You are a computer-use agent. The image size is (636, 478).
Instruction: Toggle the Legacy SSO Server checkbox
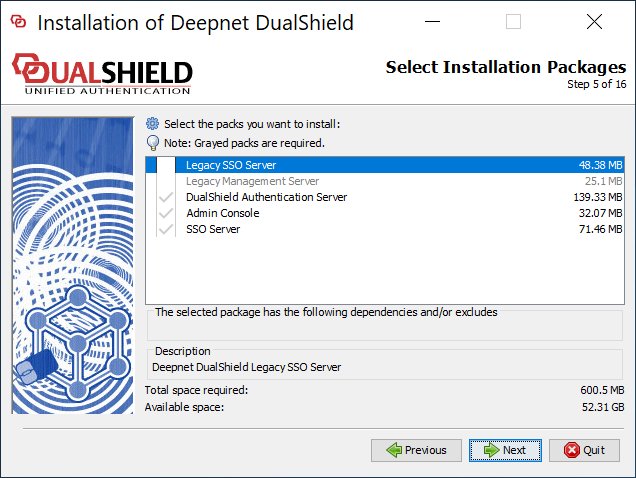coord(166,165)
